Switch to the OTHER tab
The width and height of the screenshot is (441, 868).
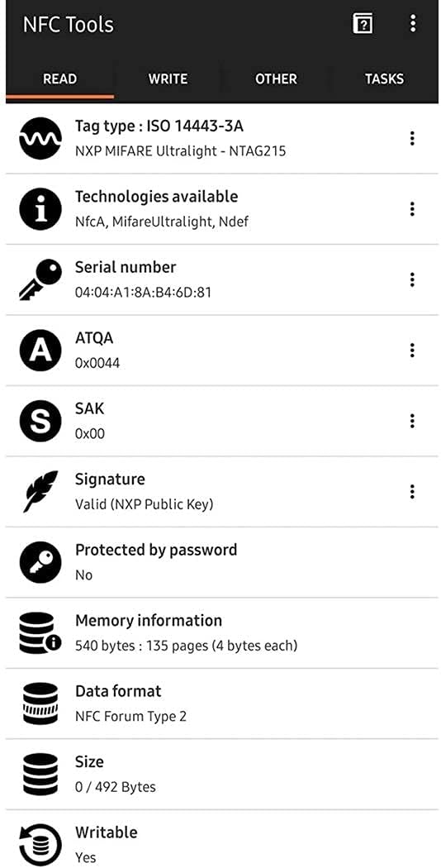pyautogui.click(x=276, y=79)
